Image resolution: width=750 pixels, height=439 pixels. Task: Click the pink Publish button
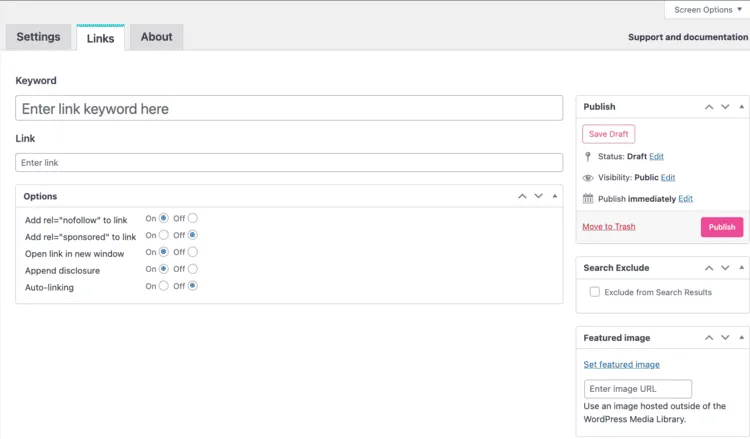[722, 227]
